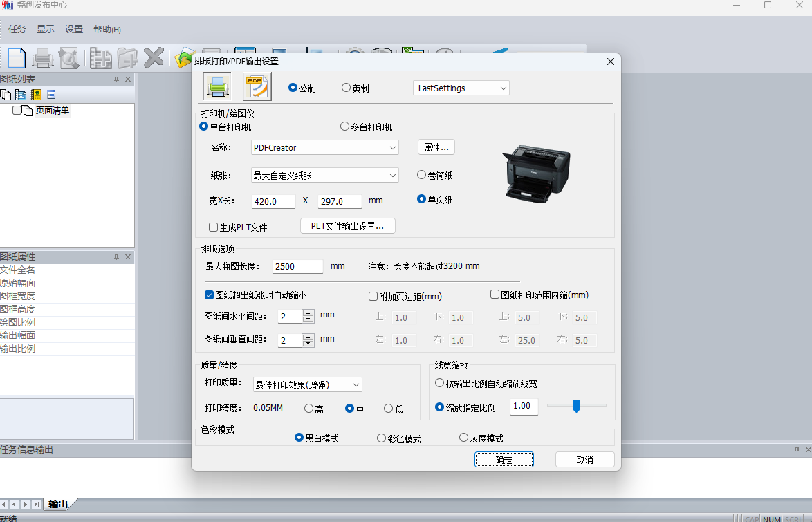Image resolution: width=812 pixels, height=522 pixels.
Task: Click the paper length field 297.0
Action: coord(340,201)
